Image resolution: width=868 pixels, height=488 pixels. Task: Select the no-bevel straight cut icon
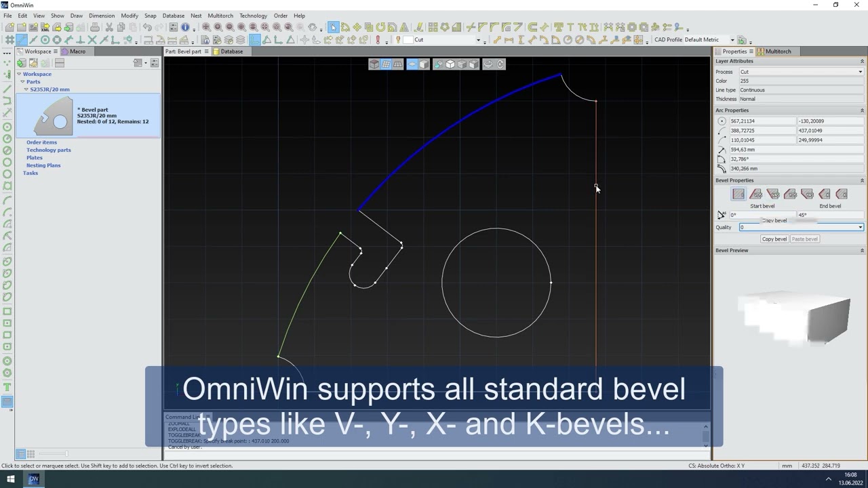tap(738, 195)
